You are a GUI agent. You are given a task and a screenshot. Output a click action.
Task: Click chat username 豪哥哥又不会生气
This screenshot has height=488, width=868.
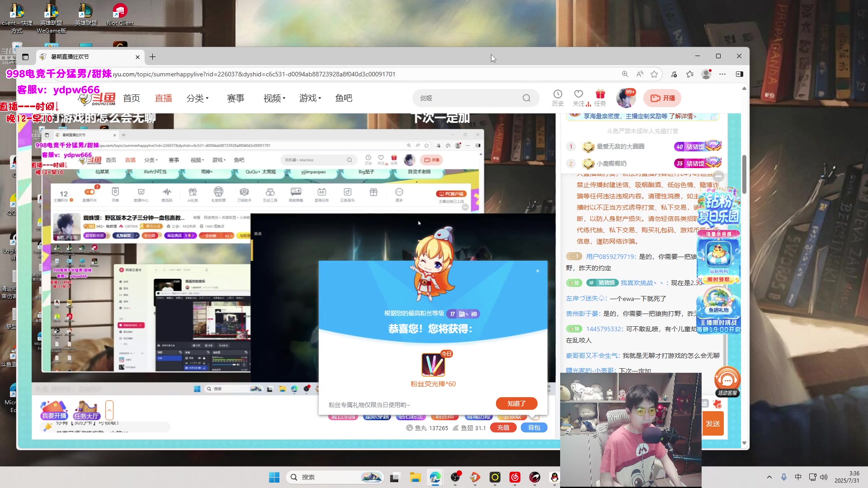click(592, 356)
